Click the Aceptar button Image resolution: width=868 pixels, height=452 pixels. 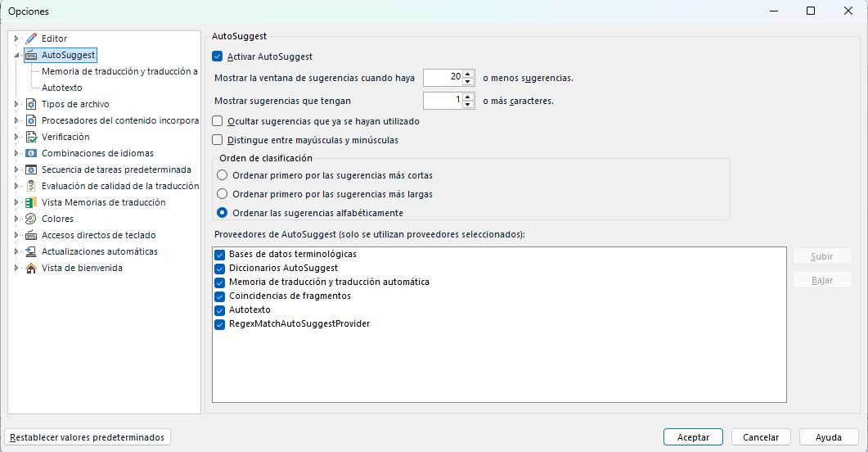point(693,437)
